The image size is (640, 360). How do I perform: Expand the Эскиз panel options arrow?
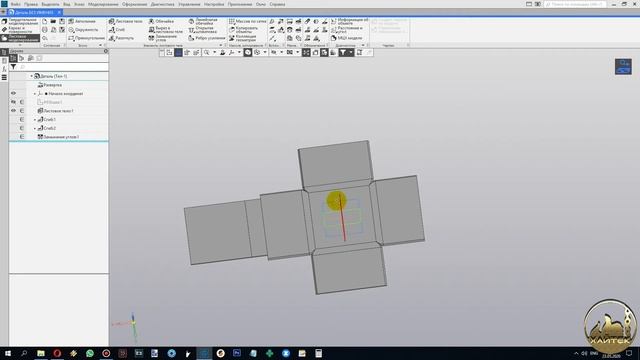100,45
